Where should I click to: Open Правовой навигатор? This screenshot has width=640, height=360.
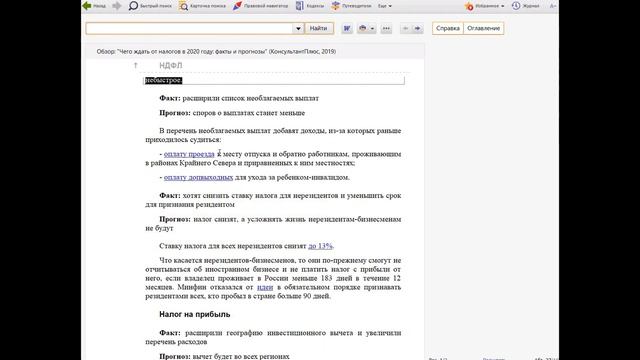click(x=260, y=6)
